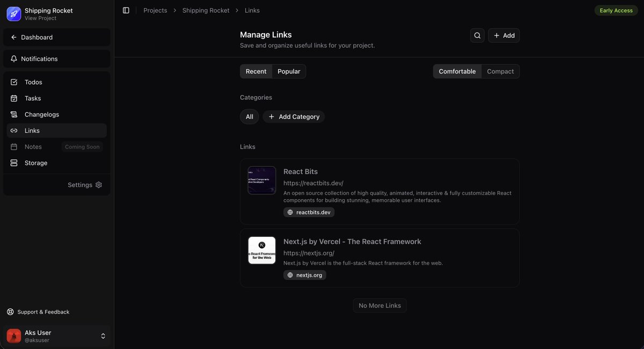
Task: Click the Add link button
Action: point(504,35)
